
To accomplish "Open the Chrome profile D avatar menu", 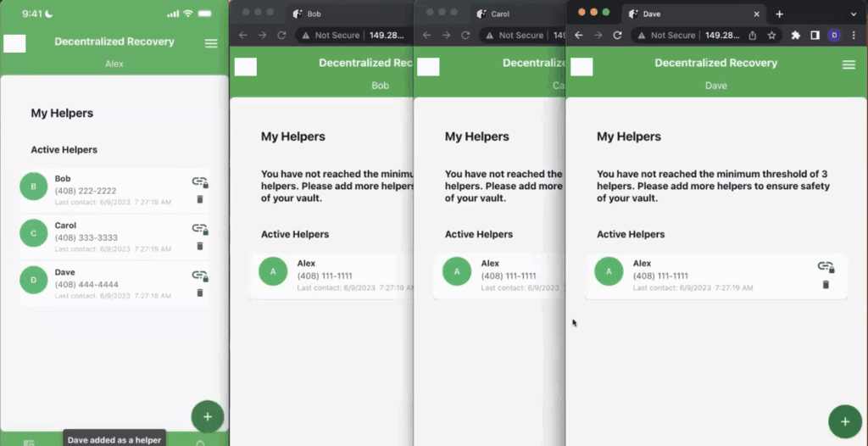I will [x=834, y=36].
